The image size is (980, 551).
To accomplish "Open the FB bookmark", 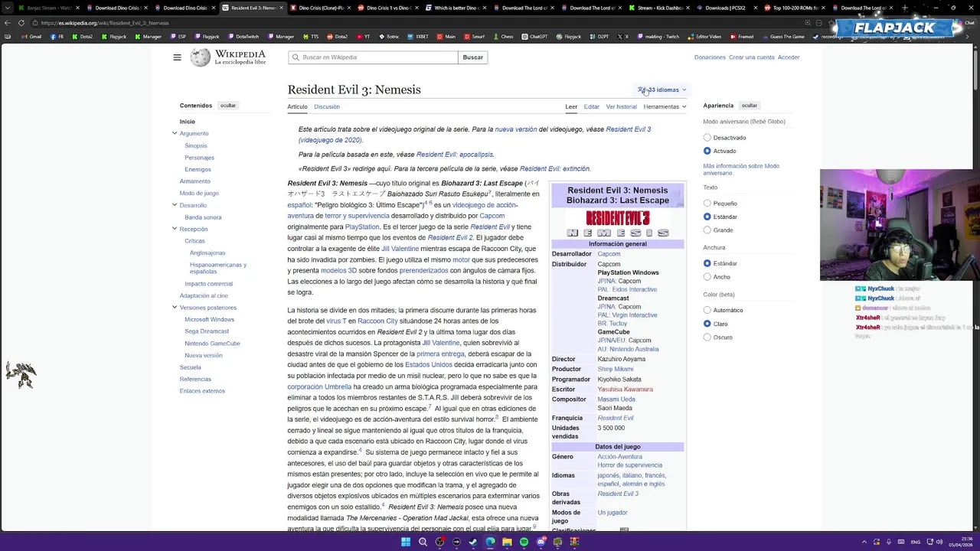I will coord(56,37).
